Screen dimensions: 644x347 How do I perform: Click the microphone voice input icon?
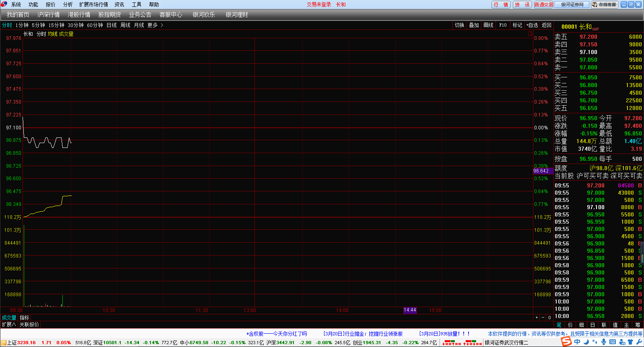point(604,342)
